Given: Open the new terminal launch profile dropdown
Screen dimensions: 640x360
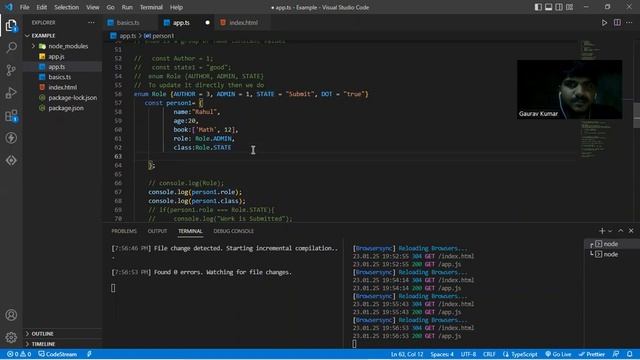Looking at the screenshot, I should pyautogui.click(x=610, y=231).
